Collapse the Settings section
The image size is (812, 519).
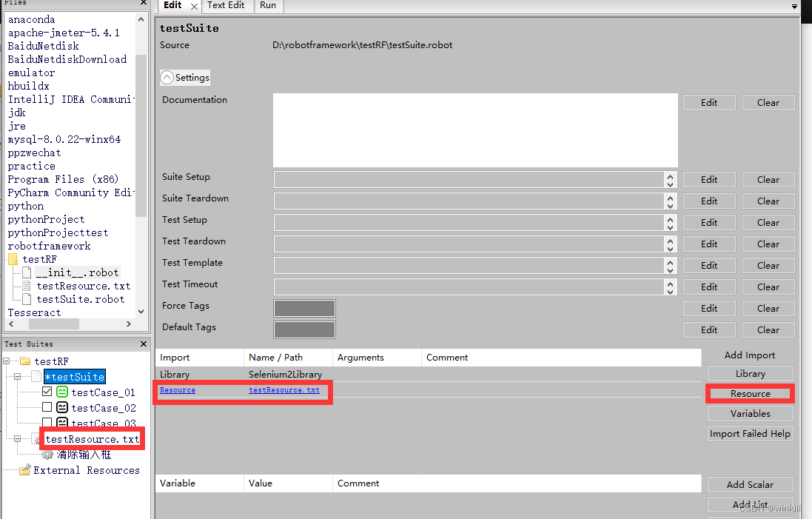[167, 78]
